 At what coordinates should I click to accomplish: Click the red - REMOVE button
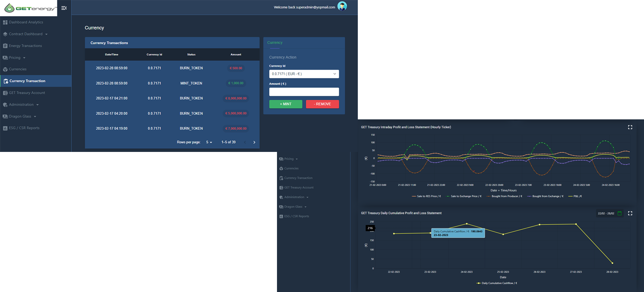(x=322, y=104)
